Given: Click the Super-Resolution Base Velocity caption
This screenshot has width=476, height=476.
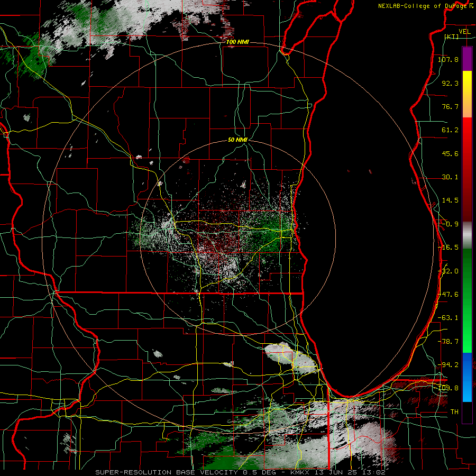Looking at the screenshot, I should tap(241, 472).
